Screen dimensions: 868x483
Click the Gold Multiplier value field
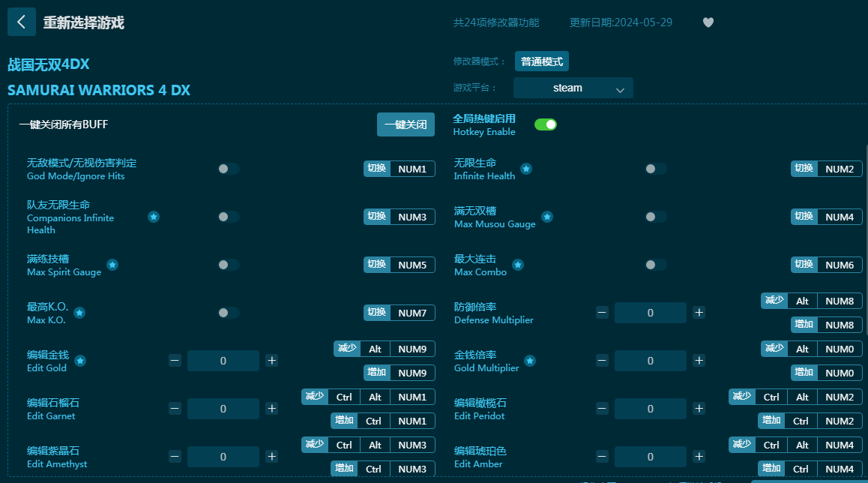point(651,361)
